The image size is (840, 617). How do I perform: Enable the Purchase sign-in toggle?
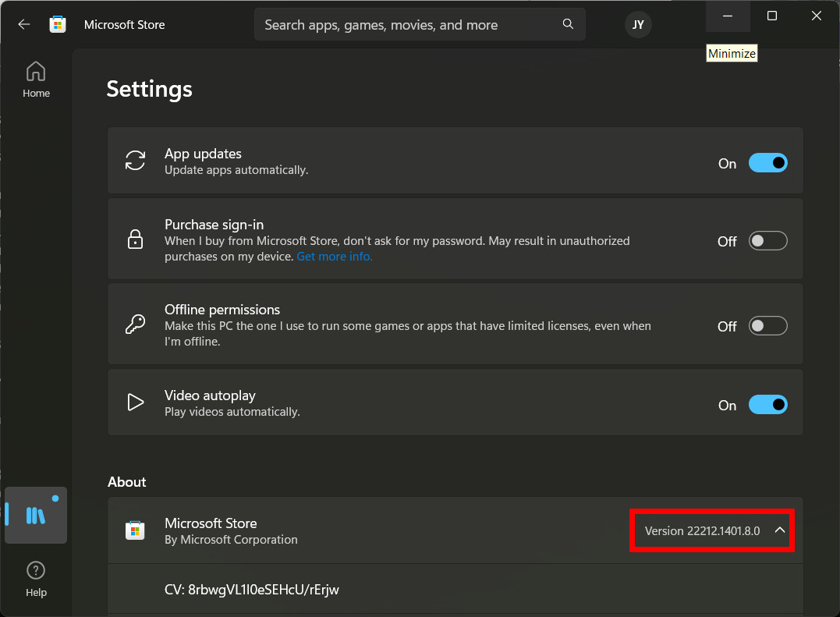[767, 241]
